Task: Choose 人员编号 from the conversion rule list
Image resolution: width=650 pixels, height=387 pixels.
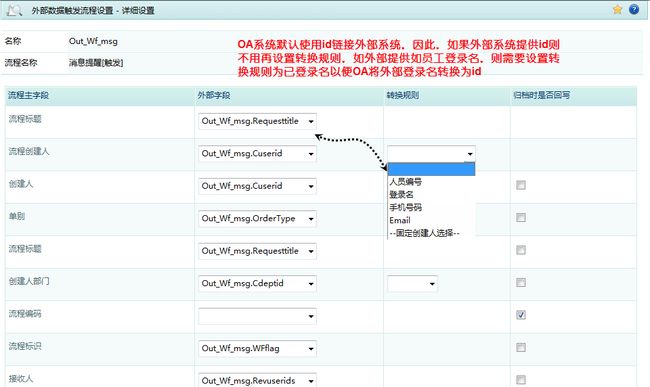Action: 431,182
